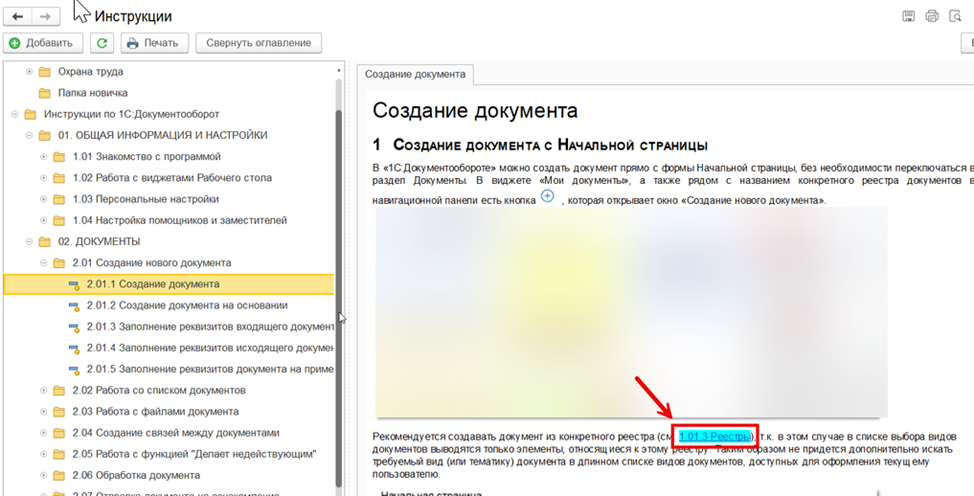Click the scroll-up arrow of the tree panel

click(x=339, y=70)
